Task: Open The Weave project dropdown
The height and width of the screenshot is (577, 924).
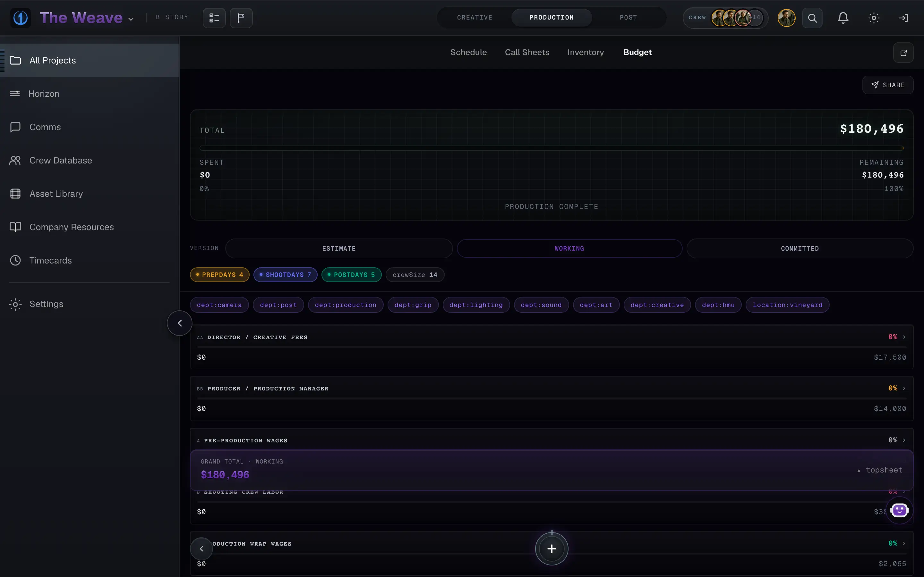Action: coord(87,18)
